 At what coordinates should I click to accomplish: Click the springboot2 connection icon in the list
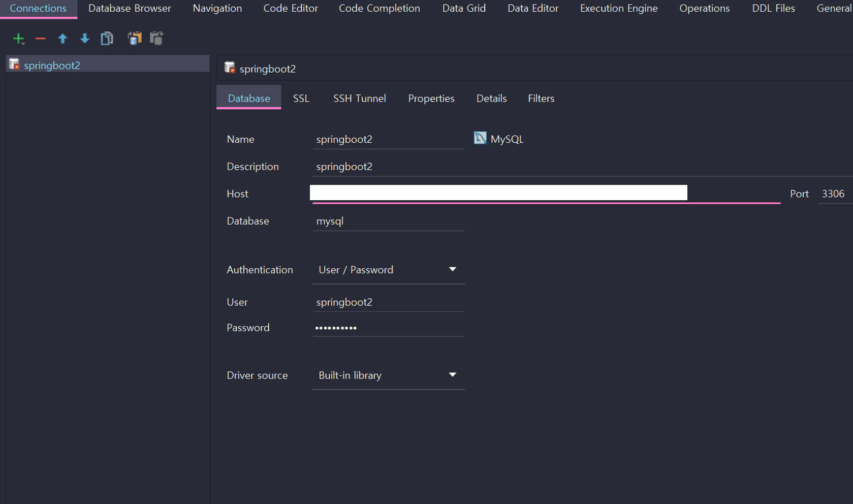[14, 65]
